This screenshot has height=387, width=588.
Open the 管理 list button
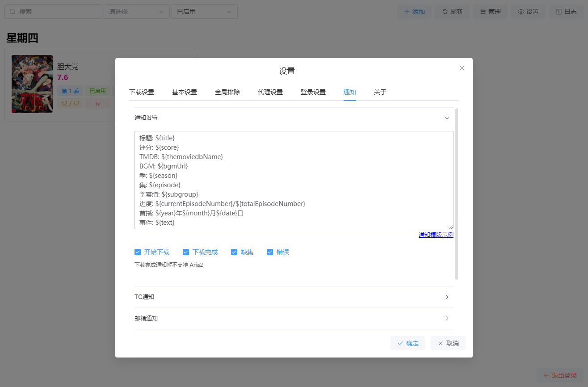click(x=490, y=12)
